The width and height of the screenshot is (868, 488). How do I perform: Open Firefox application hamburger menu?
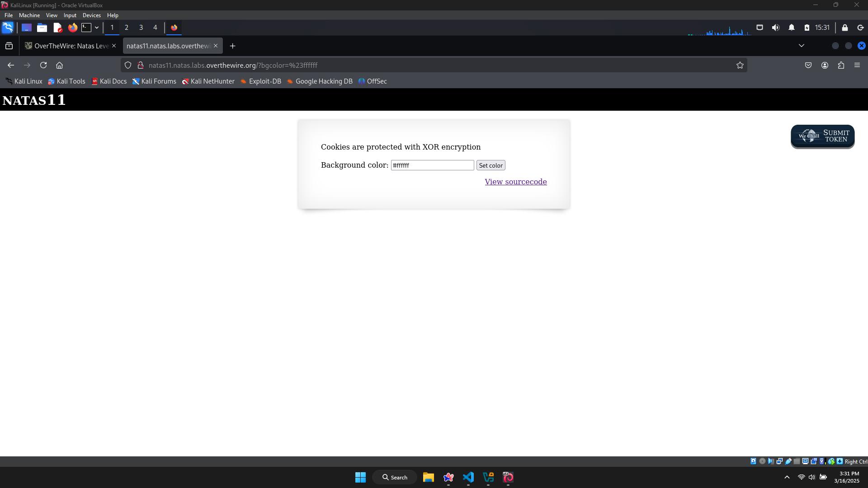click(857, 65)
